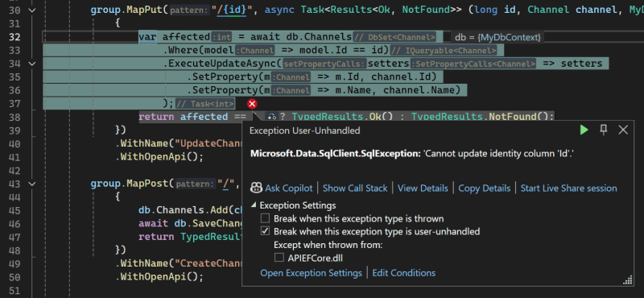Click line number 32 in the gutter

[x=14, y=37]
